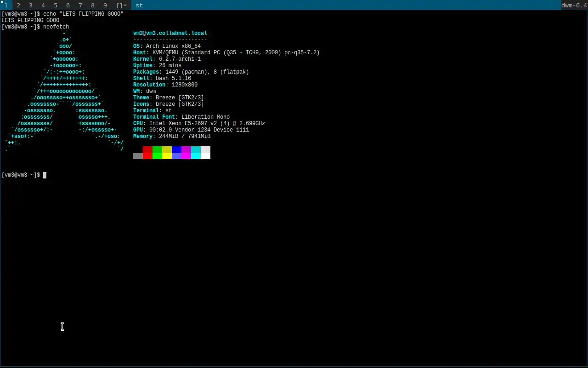
Task: Click the Resolution: 1280x800 line
Action: [x=165, y=85]
